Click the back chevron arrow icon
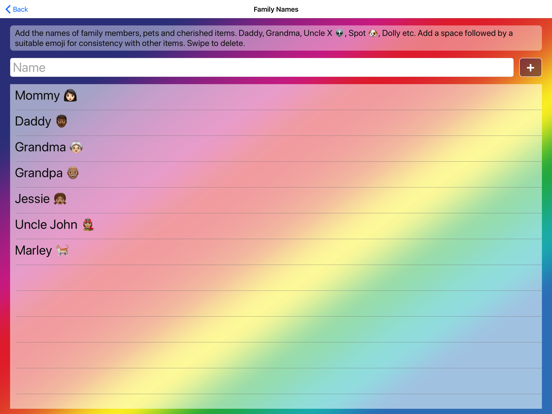This screenshot has height=414, width=552. pyautogui.click(x=8, y=9)
